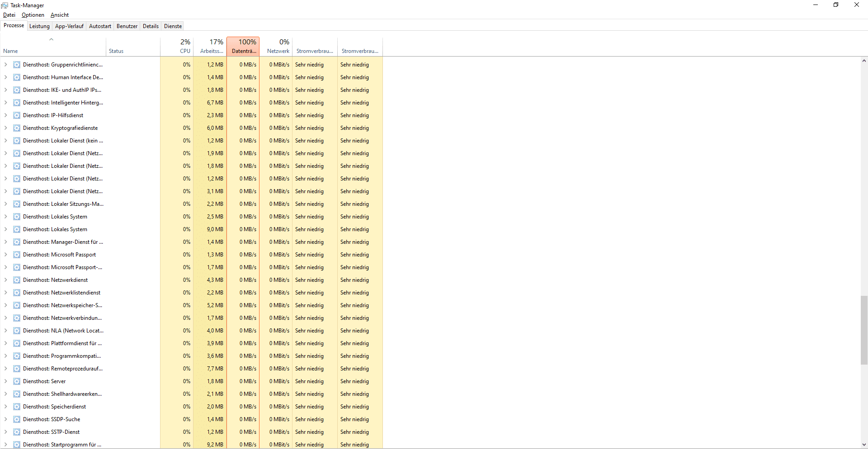Sort by Datenträger 100% column header

(x=243, y=47)
